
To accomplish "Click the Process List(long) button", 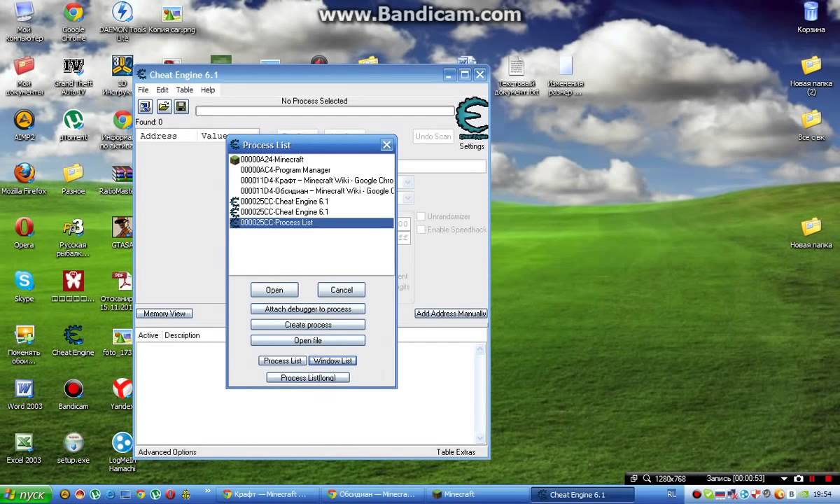I will (308, 377).
